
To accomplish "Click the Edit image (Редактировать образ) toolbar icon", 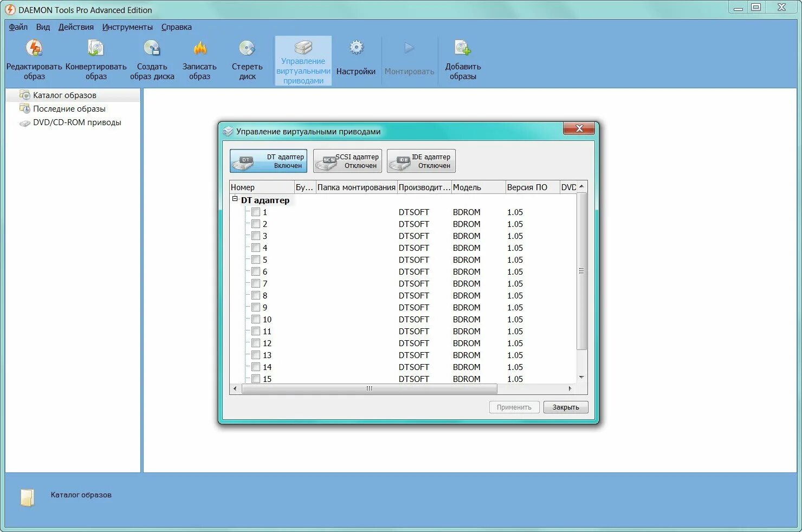I will 34,48.
